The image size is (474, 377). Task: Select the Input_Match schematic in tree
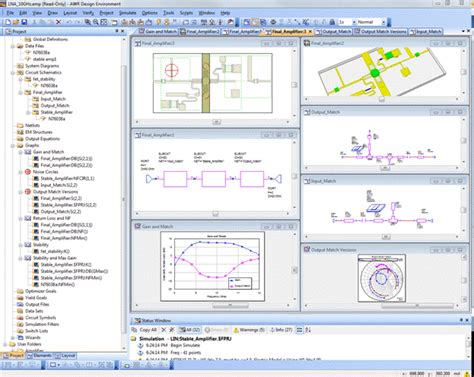(53, 99)
